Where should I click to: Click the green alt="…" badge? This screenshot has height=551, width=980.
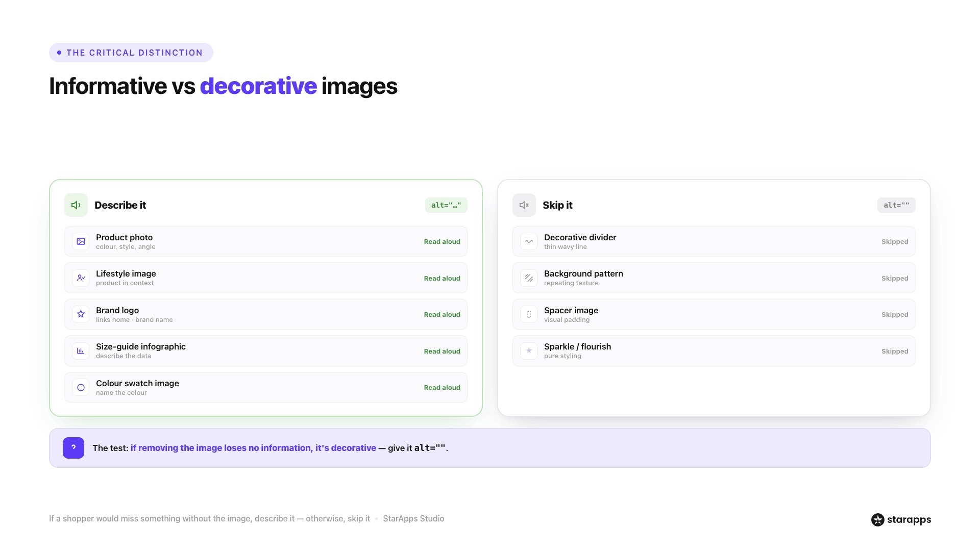(446, 205)
